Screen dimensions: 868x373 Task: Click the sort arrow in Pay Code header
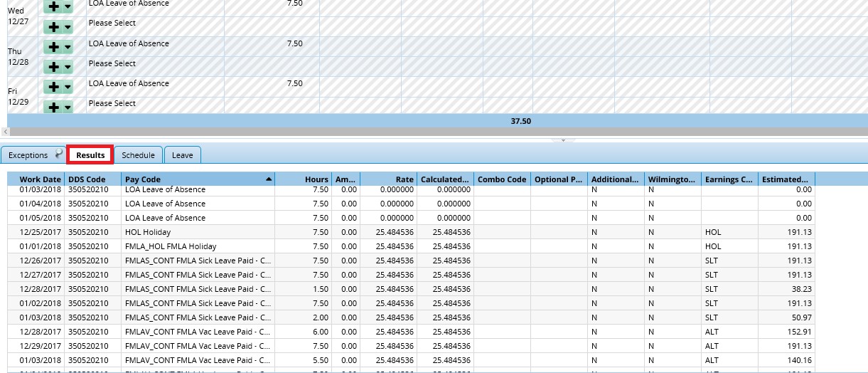tap(269, 179)
